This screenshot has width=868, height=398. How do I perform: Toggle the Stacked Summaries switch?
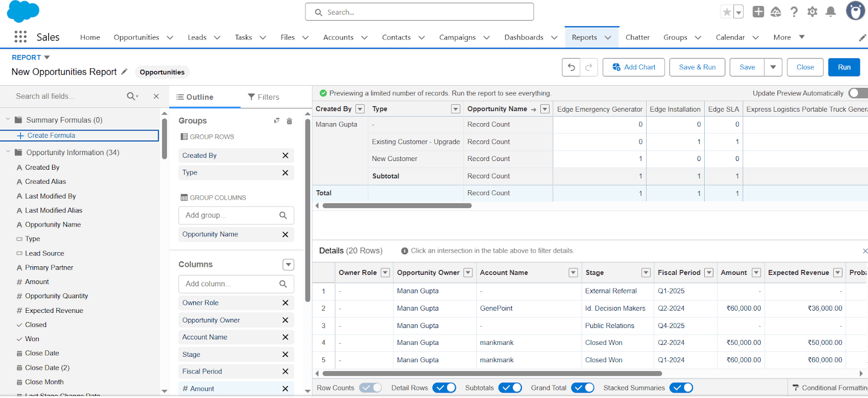[x=681, y=388]
